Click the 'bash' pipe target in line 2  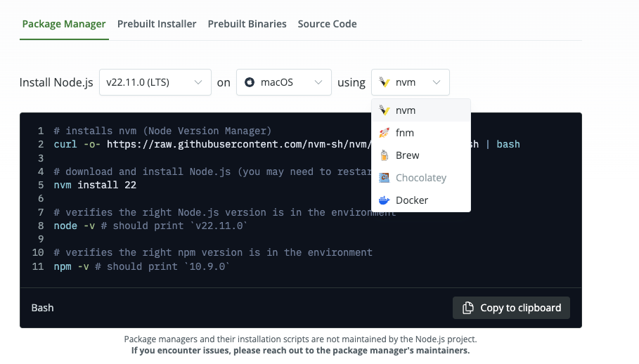(x=508, y=145)
